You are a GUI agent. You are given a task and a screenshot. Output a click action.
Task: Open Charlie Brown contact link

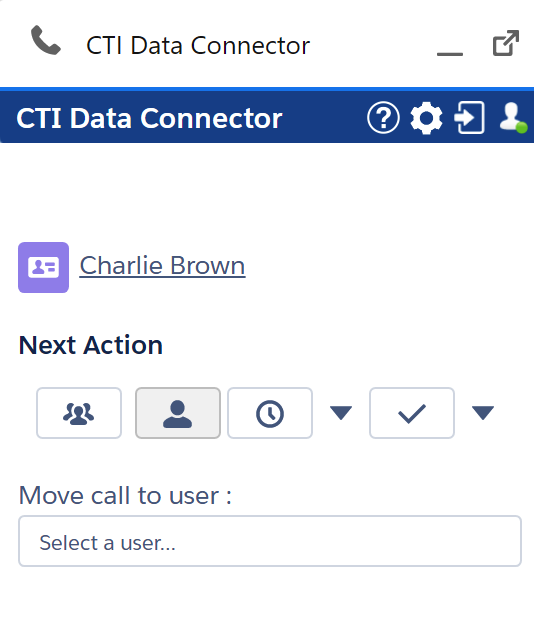[x=162, y=266]
